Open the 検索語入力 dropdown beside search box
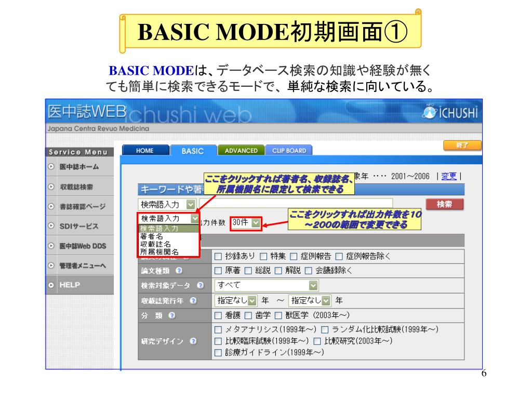Viewport: 532px width, 399px height. [167, 205]
